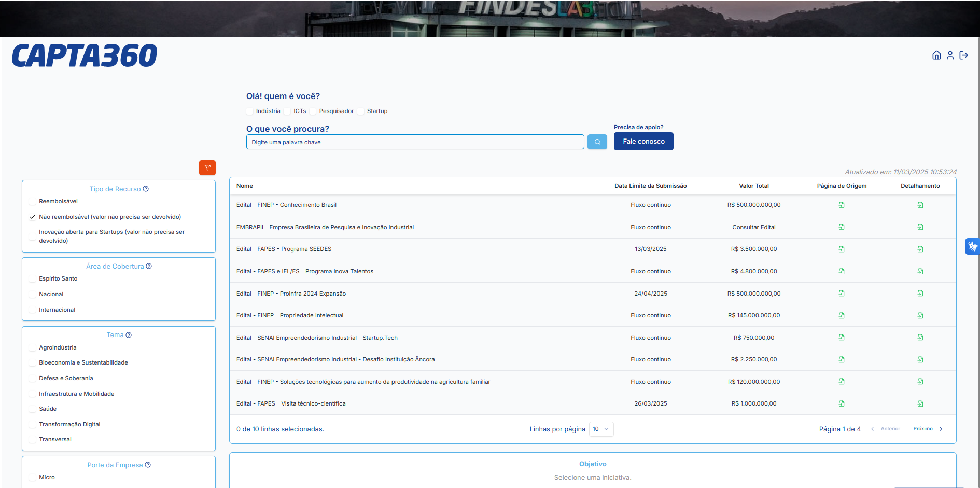Open info icon beside Porte da Empresa
Viewport: 980px width, 488px height.
click(x=148, y=465)
